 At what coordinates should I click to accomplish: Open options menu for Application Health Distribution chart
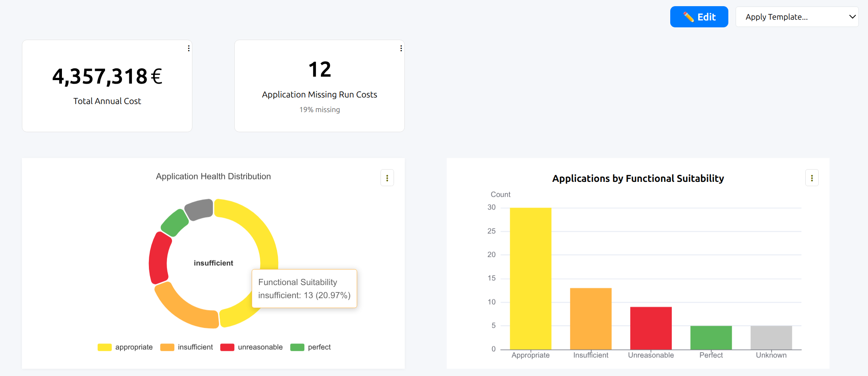tap(387, 178)
